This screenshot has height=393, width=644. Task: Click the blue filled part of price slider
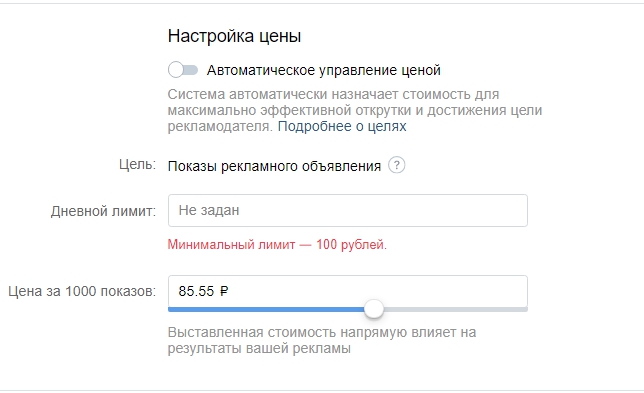point(266,309)
